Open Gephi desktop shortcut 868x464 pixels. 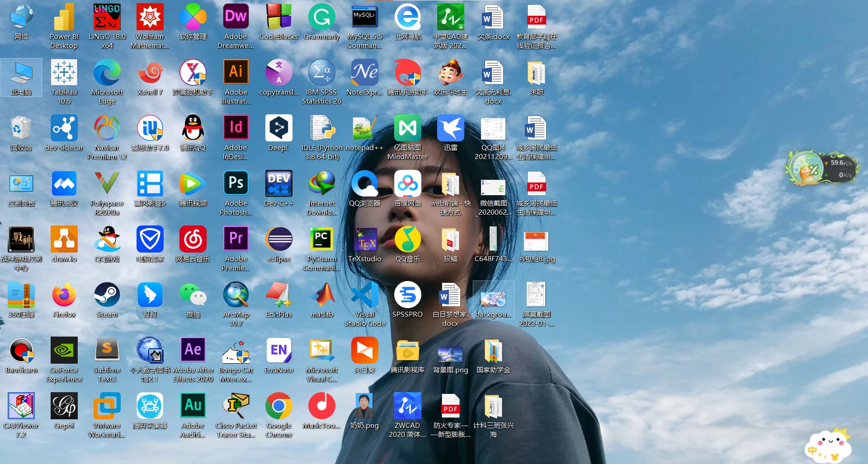pyautogui.click(x=64, y=406)
